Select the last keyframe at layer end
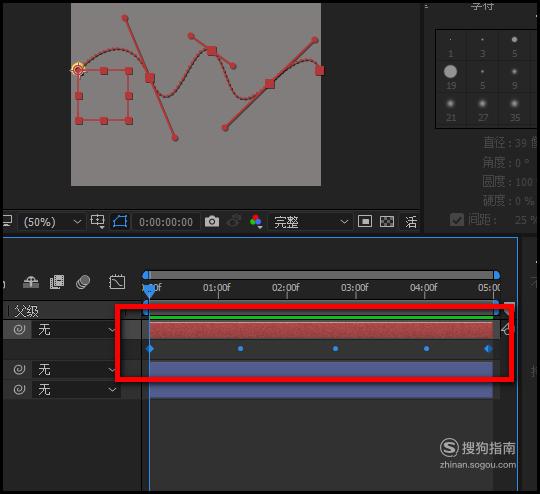The width and height of the screenshot is (540, 494). coord(488,349)
